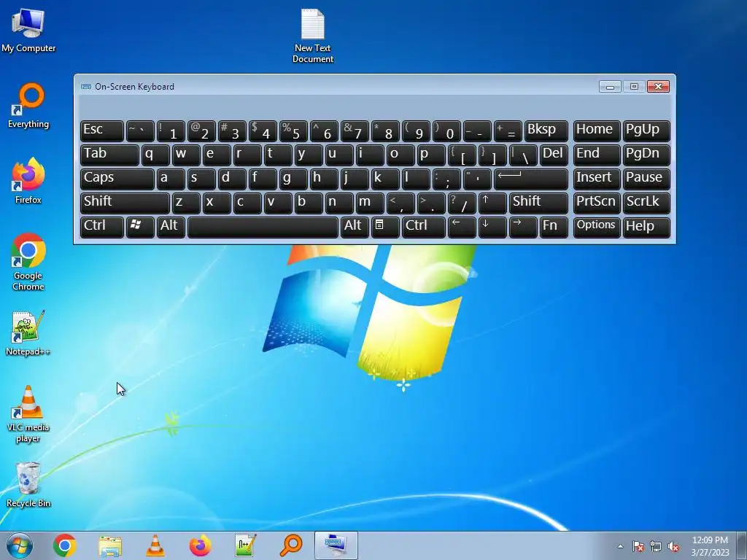Toggle the left Alt key
The height and width of the screenshot is (560, 747).
pyautogui.click(x=171, y=227)
